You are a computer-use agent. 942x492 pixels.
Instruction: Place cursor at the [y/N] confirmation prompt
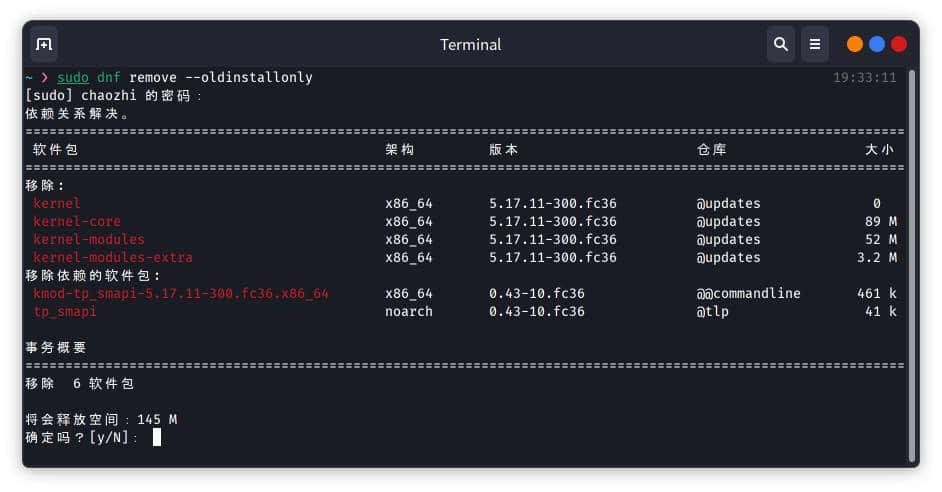coord(157,437)
